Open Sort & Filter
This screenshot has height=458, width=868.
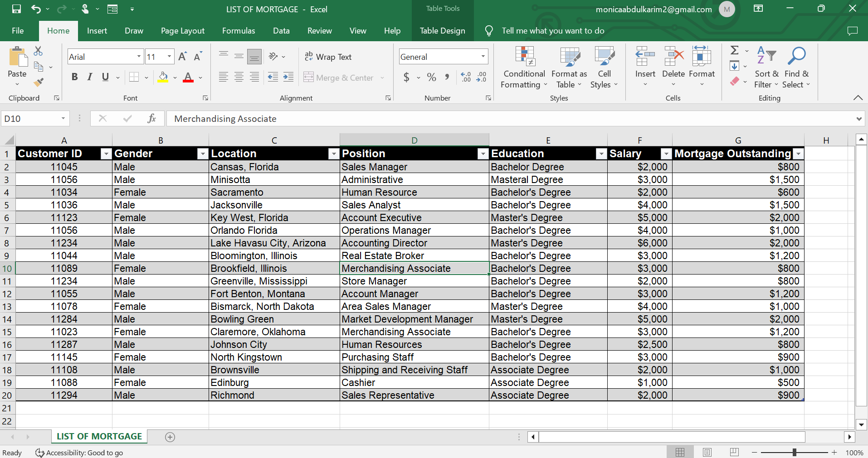coord(766,67)
